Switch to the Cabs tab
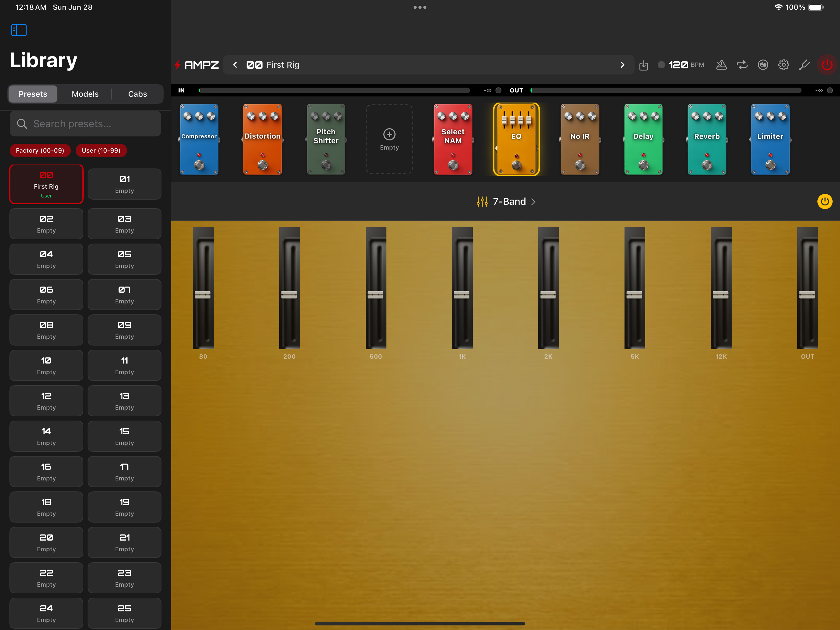 pos(137,94)
